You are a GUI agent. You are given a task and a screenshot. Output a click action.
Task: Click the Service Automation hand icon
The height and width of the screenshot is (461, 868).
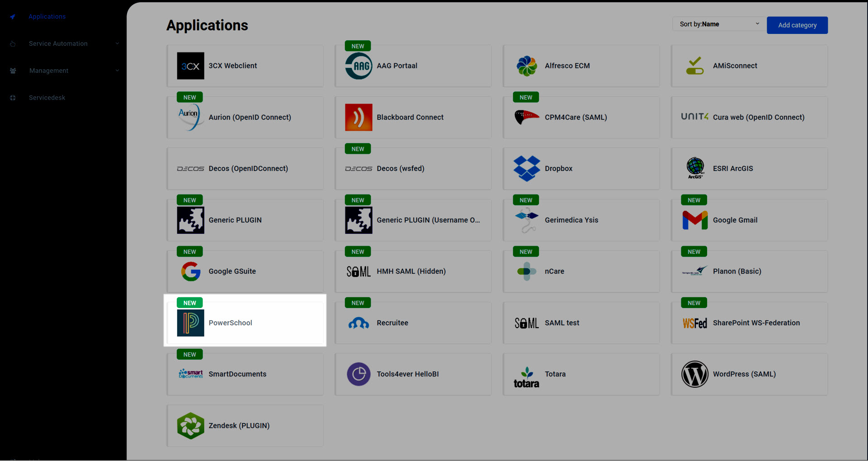[x=13, y=43]
